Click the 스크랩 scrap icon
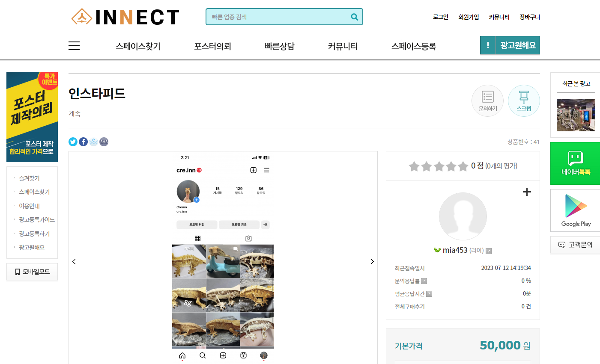Image resolution: width=600 pixels, height=364 pixels. (x=524, y=101)
